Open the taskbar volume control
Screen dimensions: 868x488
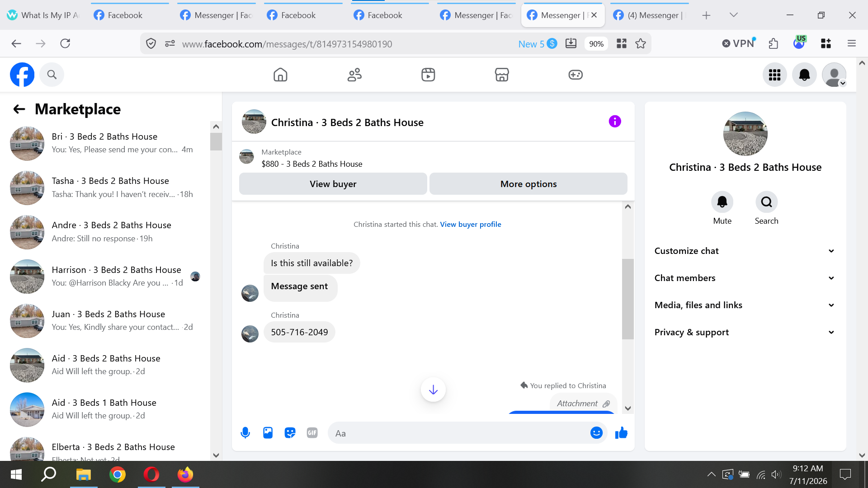coord(776,474)
